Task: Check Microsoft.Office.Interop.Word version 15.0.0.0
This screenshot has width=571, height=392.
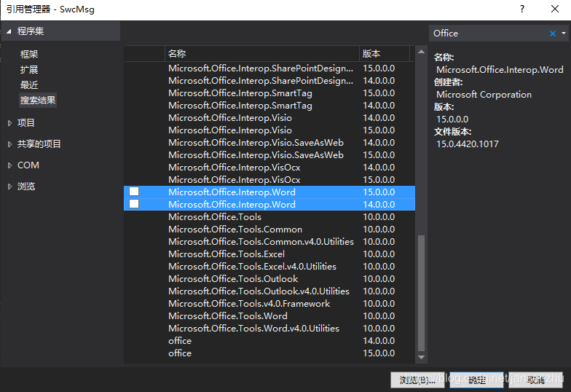Action: (x=134, y=192)
